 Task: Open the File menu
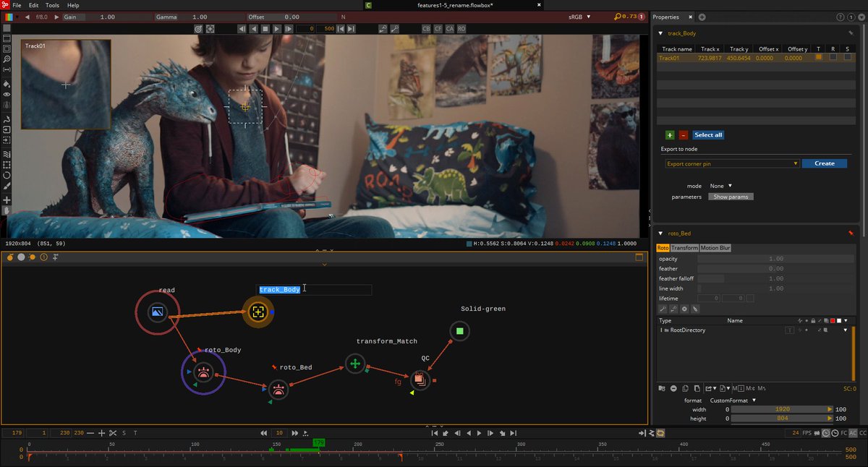[17, 5]
